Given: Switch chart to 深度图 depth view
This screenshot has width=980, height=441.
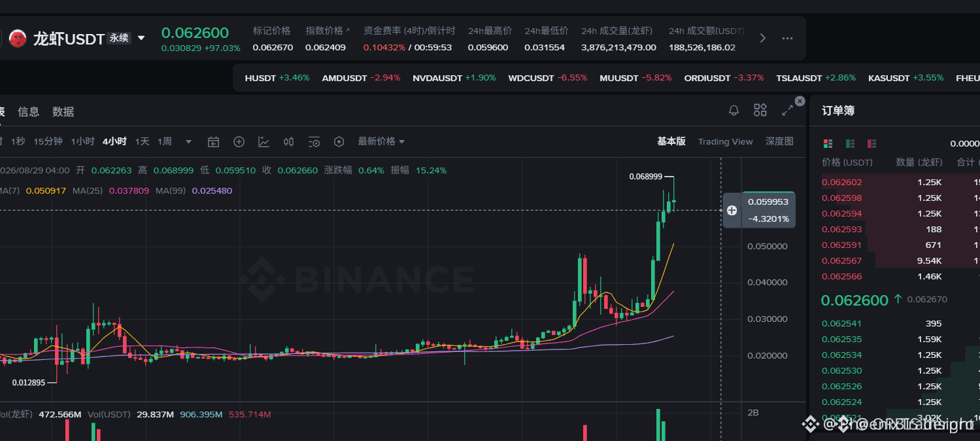Looking at the screenshot, I should point(779,141).
